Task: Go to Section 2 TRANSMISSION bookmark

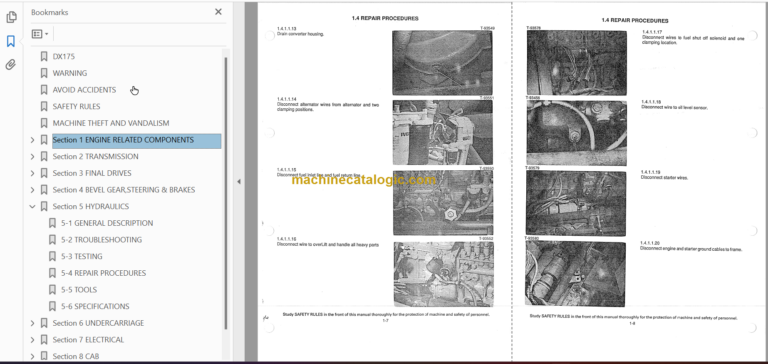Action: click(x=96, y=156)
